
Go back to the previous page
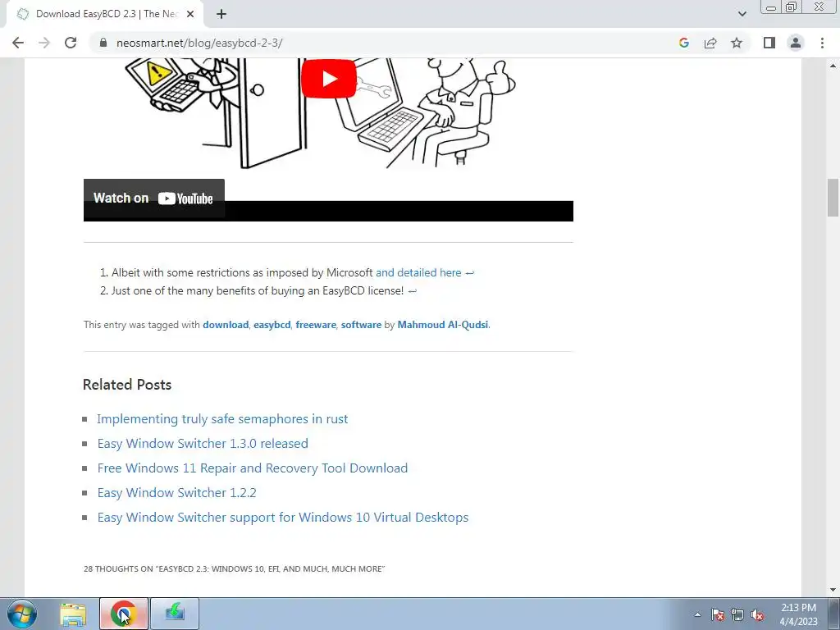tap(18, 43)
